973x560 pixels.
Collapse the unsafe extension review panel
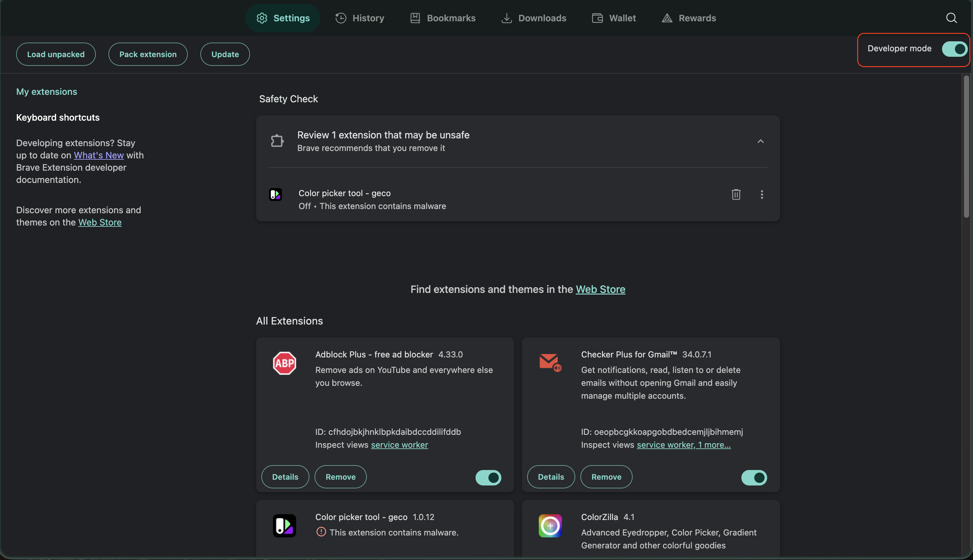tap(761, 141)
